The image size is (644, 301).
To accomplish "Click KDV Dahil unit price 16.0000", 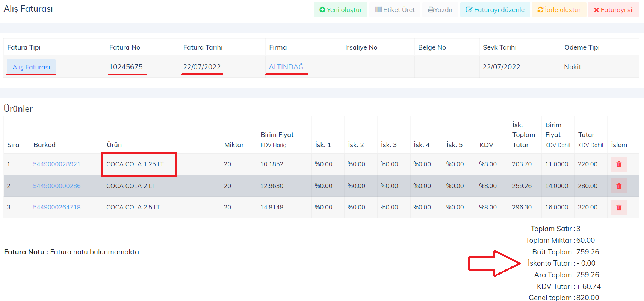I will (556, 207).
